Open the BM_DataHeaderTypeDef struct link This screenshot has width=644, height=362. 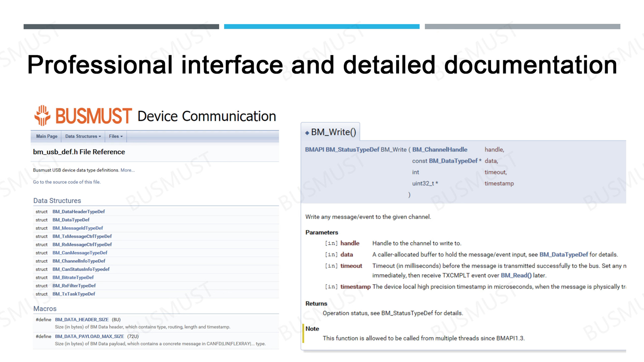pyautogui.click(x=78, y=211)
